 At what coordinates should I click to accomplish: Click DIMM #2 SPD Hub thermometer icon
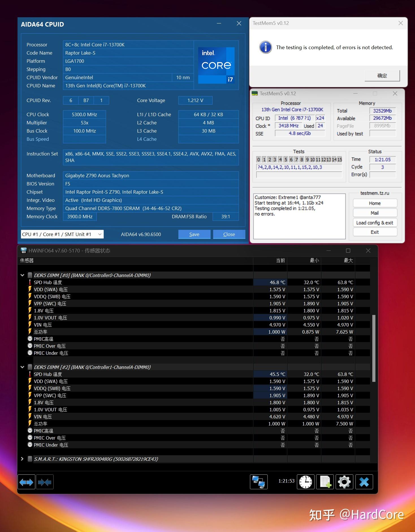click(x=30, y=374)
